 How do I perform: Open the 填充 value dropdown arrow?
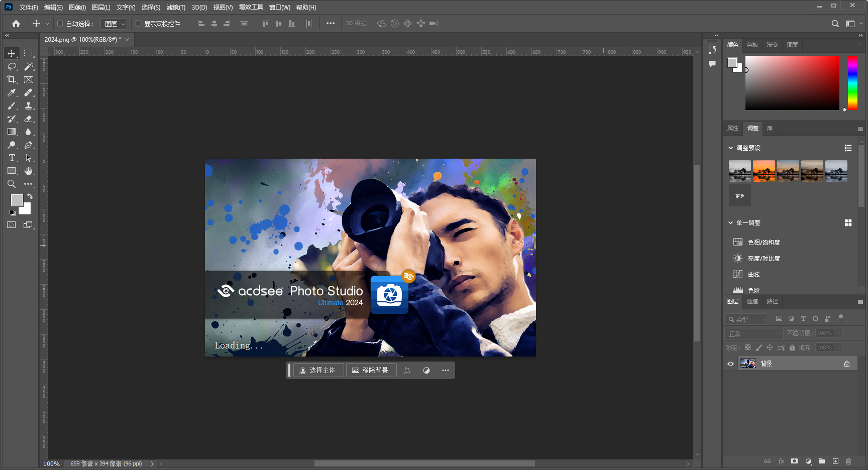point(838,347)
